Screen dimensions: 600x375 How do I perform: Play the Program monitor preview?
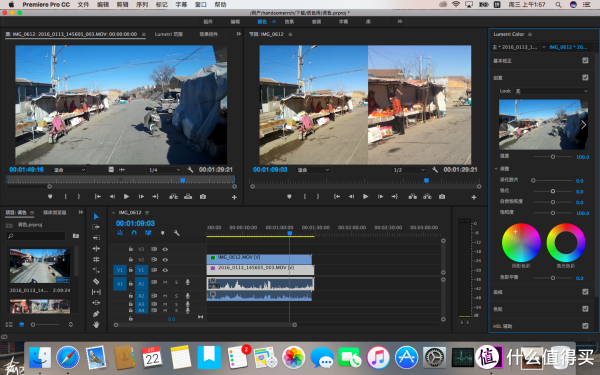365,197
